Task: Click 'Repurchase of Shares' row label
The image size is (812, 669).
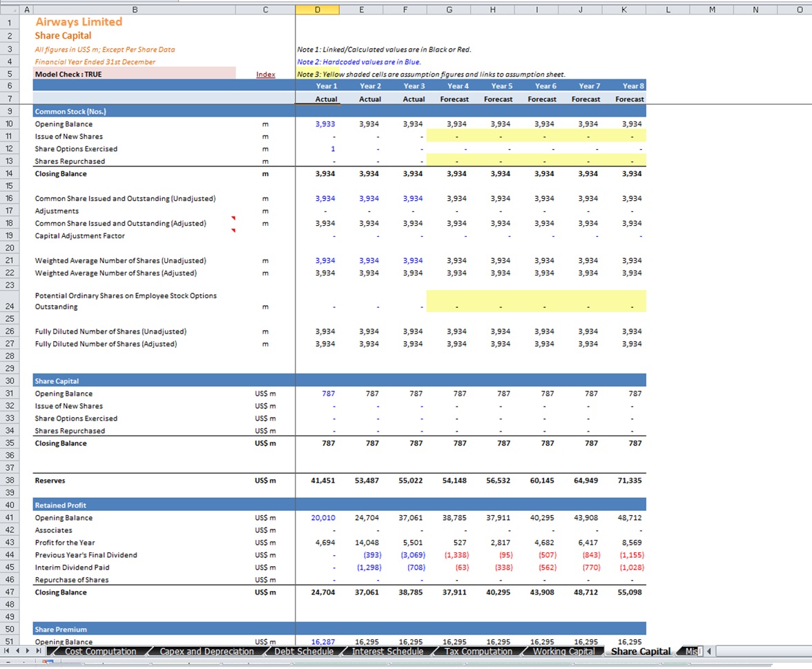Action: 72,580
